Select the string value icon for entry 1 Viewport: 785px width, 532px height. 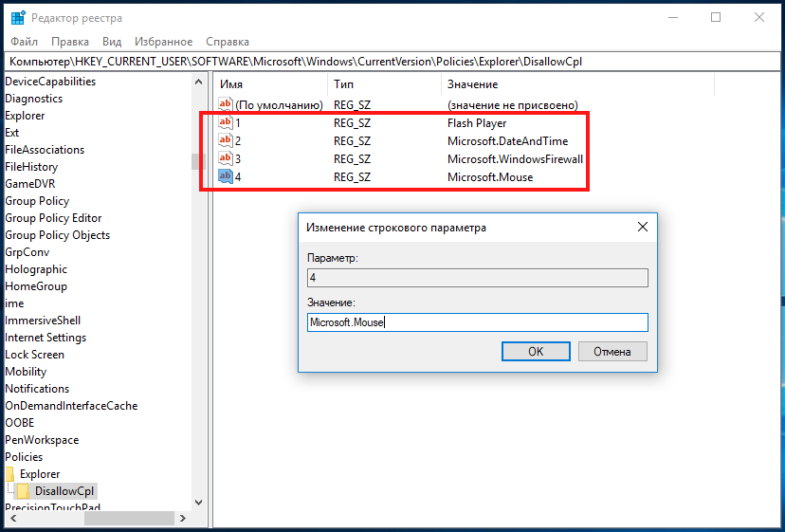(226, 122)
